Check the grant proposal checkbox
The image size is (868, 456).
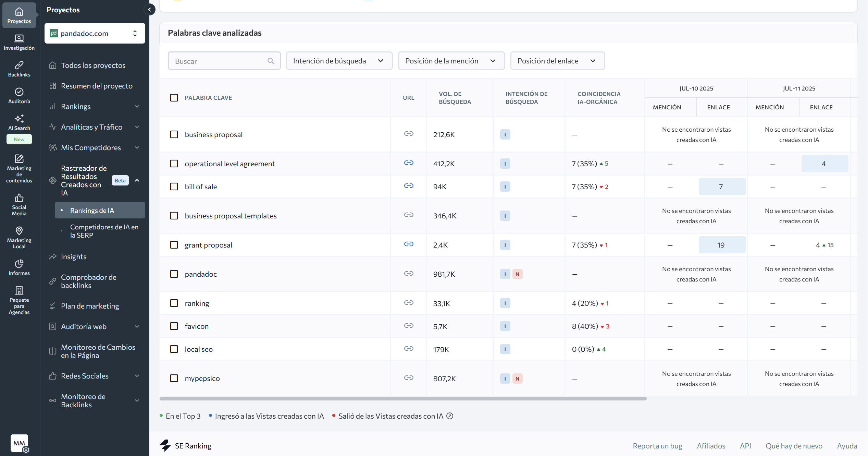[x=174, y=245]
